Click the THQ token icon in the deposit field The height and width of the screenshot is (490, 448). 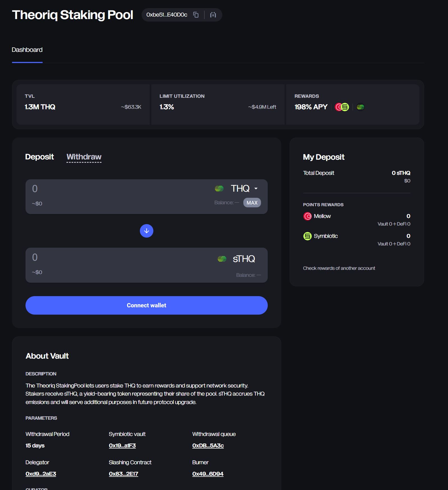click(219, 189)
